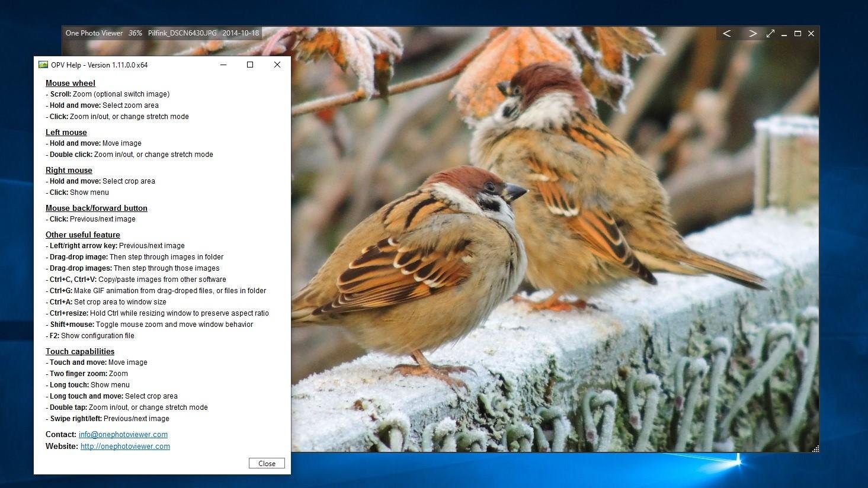Click the 36% zoom indicator in title bar
The height and width of the screenshot is (488, 868).
[x=134, y=33]
